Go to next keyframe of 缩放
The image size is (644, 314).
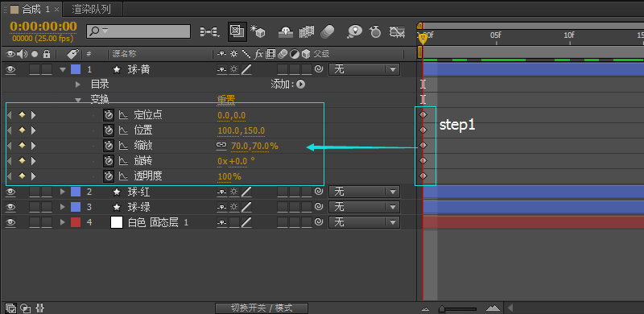pyautogui.click(x=34, y=146)
